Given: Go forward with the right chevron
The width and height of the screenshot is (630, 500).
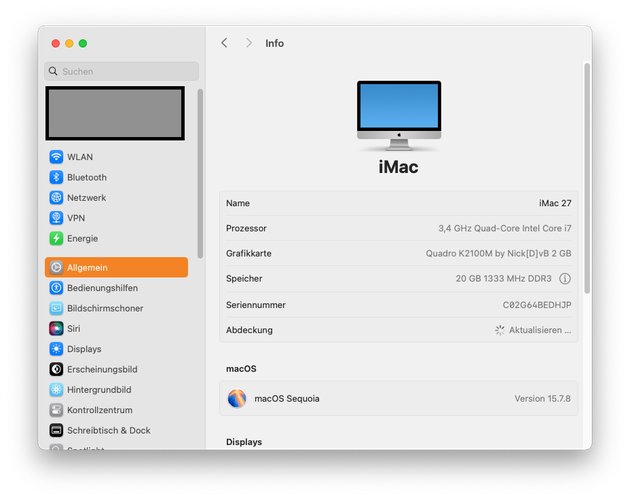Looking at the screenshot, I should pyautogui.click(x=249, y=43).
